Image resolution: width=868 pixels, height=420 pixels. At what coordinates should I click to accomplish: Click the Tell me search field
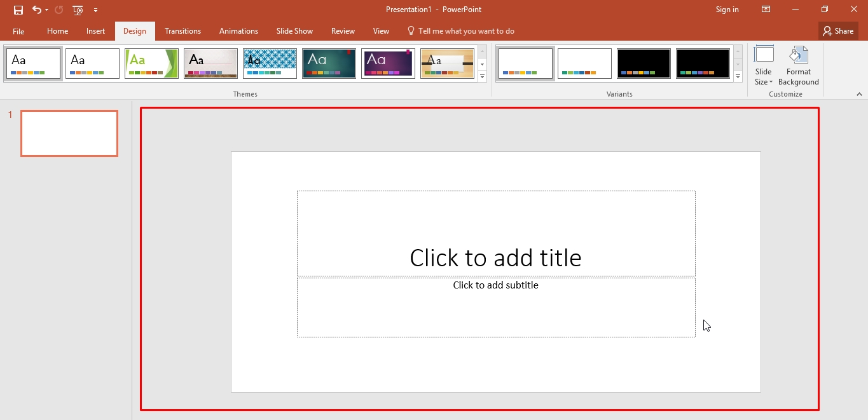point(465,31)
